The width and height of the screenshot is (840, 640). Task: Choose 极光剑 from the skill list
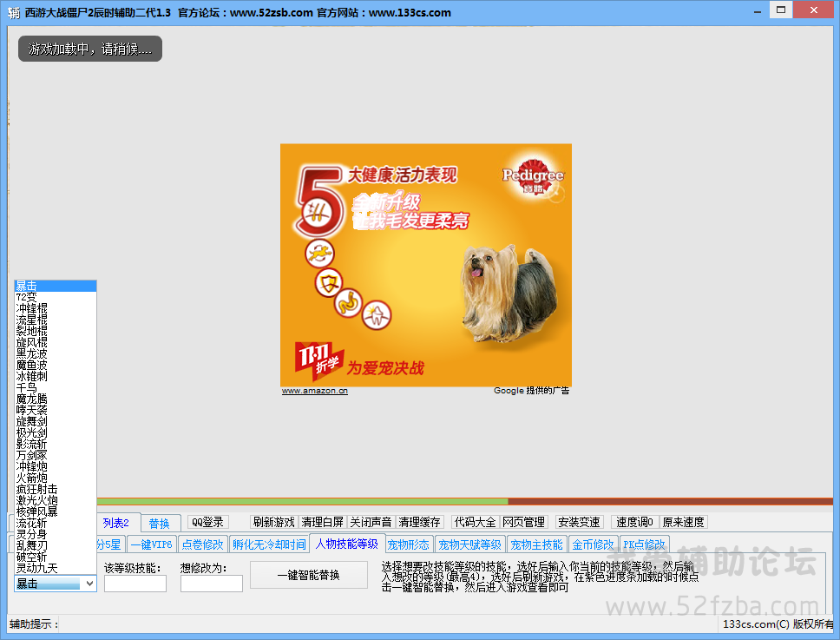click(x=56, y=432)
